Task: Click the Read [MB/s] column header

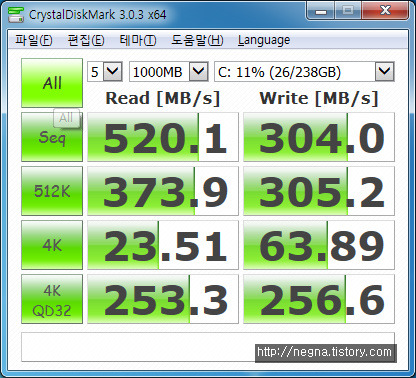Action: pyautogui.click(x=163, y=98)
